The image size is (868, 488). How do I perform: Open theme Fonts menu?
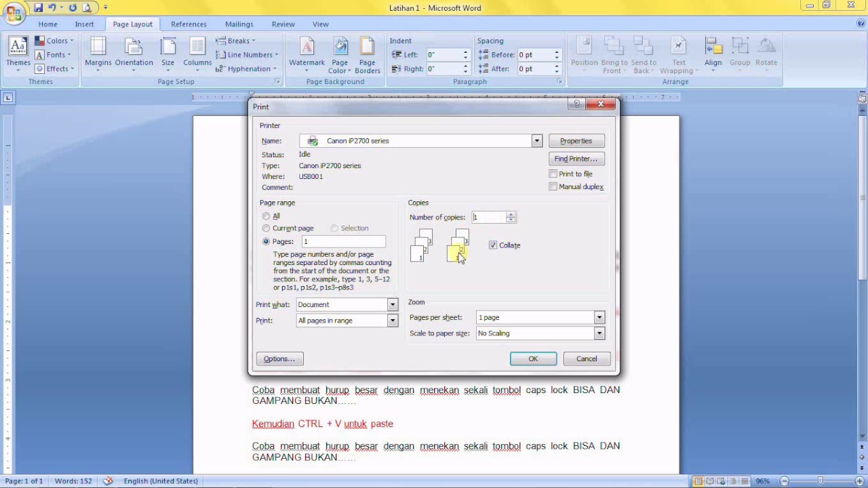click(54, 55)
